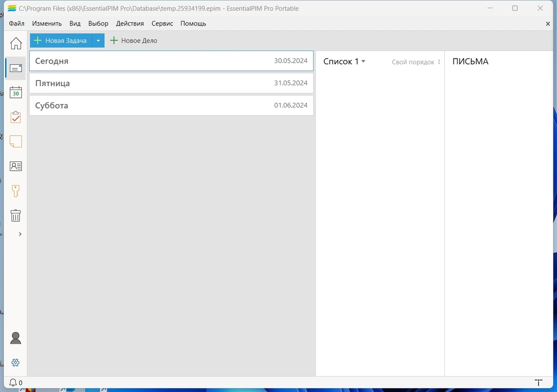Click the Новое Дело button

pyautogui.click(x=134, y=40)
